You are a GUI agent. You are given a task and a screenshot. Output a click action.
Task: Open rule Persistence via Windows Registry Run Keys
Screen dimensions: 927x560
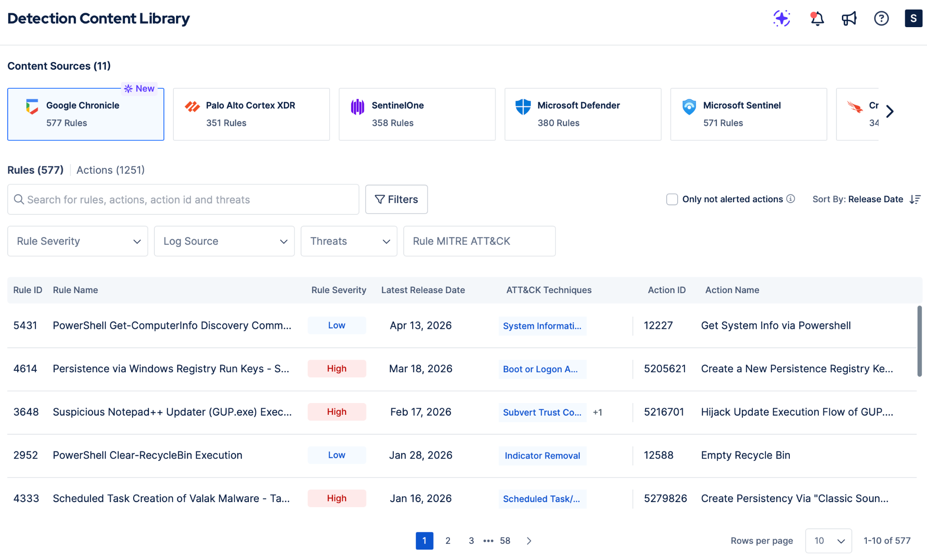pos(171,369)
